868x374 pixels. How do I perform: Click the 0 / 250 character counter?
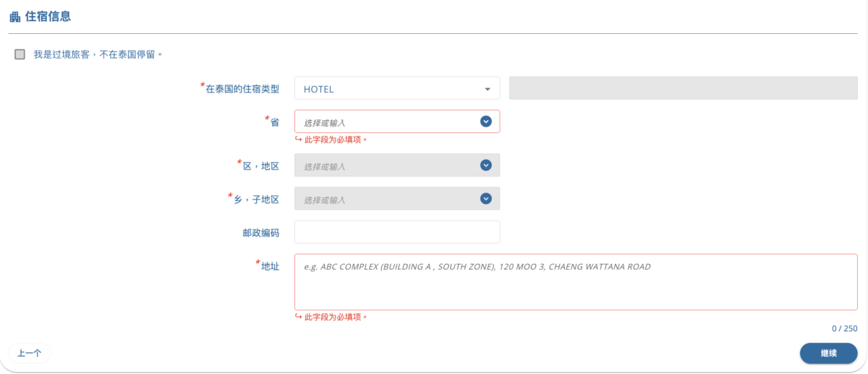[844, 328]
